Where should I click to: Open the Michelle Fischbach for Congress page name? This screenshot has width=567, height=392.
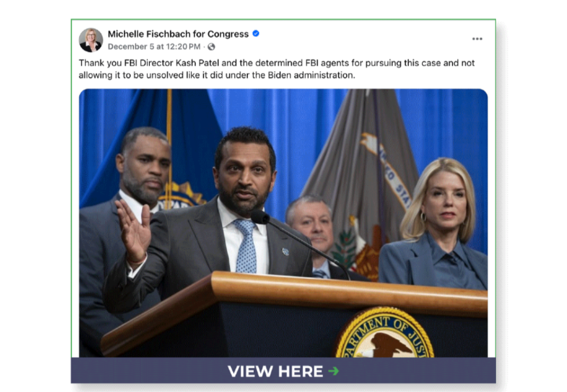coord(178,34)
